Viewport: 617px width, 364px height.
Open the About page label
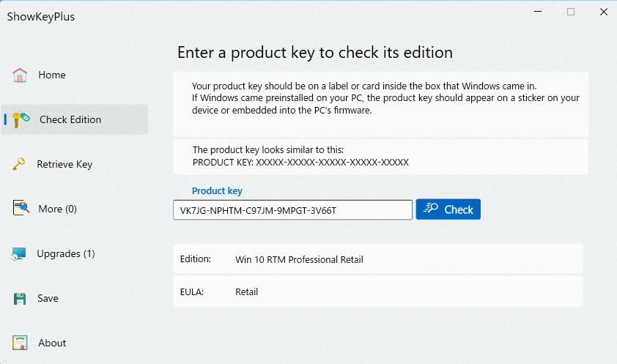(x=53, y=343)
